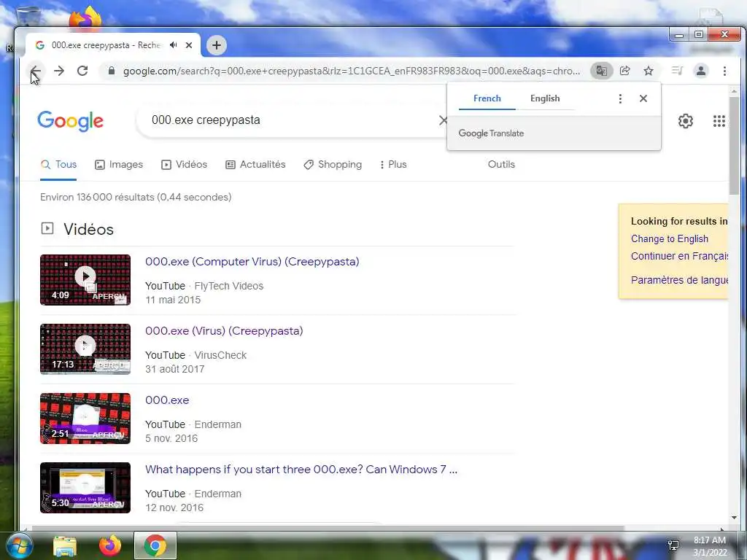747x560 pixels.
Task: Open the media control icon in toolbar
Action: [677, 71]
